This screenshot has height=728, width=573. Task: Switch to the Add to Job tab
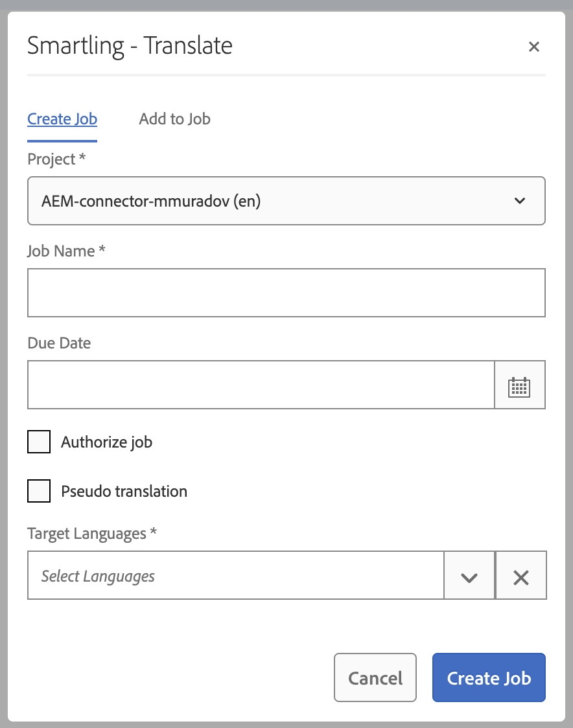coord(174,119)
